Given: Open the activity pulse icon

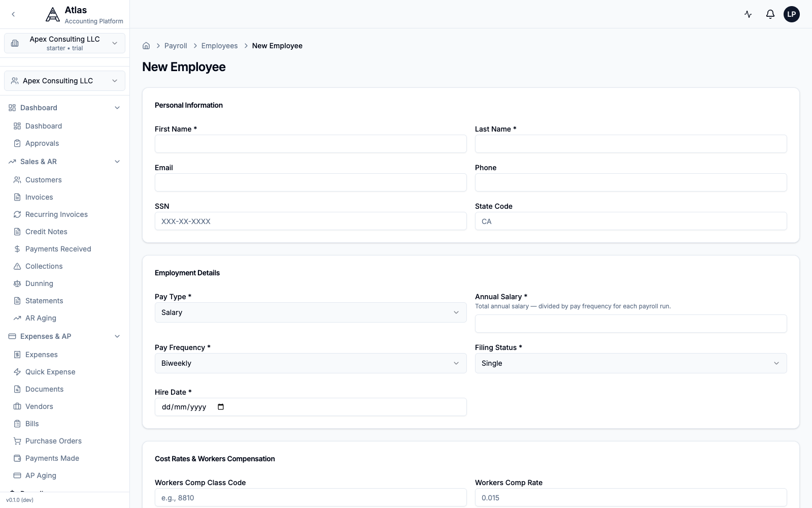Looking at the screenshot, I should click(748, 14).
